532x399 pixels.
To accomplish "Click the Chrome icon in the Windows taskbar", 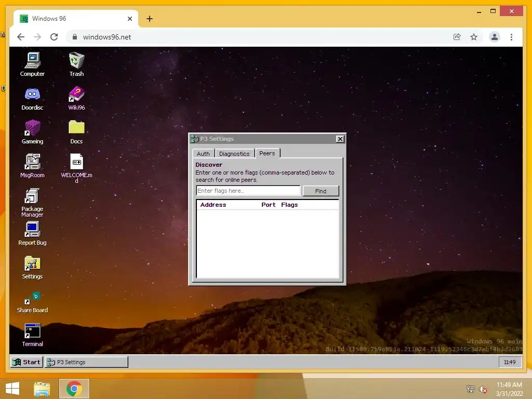I will coord(74,389).
